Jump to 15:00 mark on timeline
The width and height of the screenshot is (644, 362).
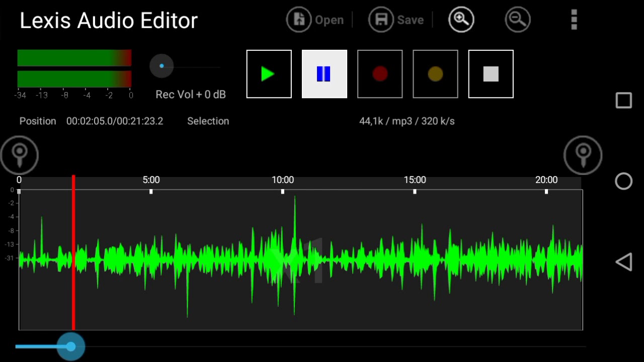[415, 180]
